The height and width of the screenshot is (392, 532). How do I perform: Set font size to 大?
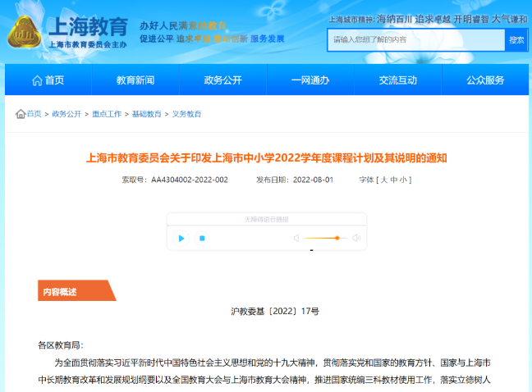point(384,180)
